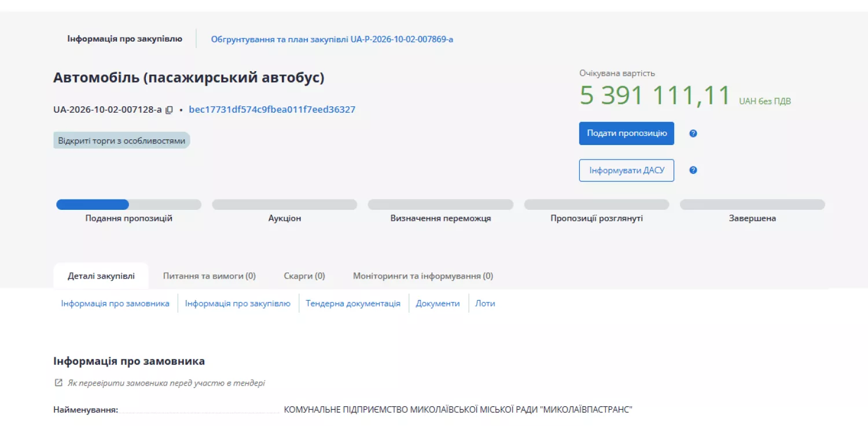868x426 pixels.
Task: Click Інформація про замовника section heading
Action: 129,361
